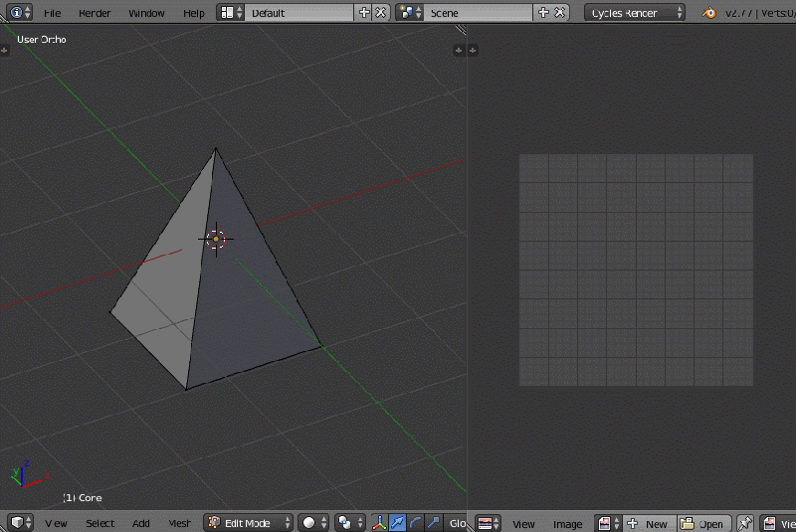The height and width of the screenshot is (532, 796).
Task: Delete the current scene
Action: pos(560,13)
